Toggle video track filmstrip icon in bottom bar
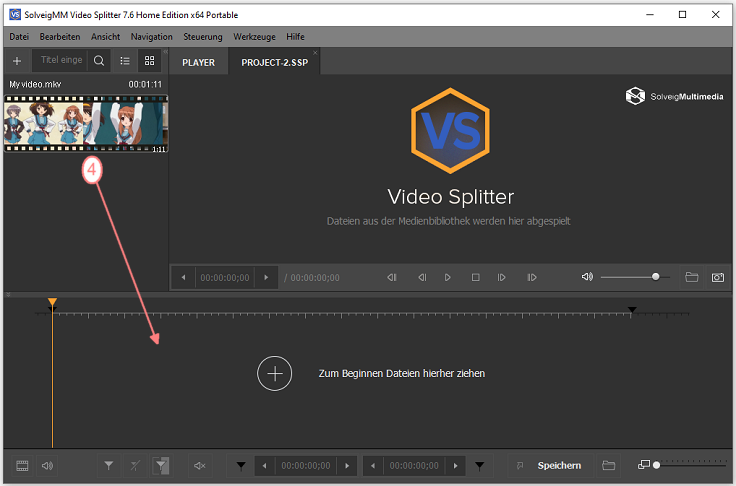736x486 pixels. point(22,465)
